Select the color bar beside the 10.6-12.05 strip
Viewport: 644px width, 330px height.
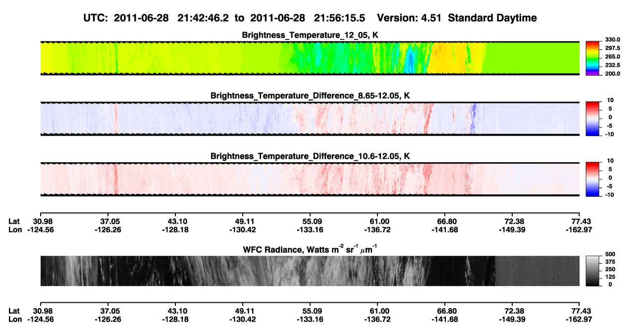tap(592, 179)
